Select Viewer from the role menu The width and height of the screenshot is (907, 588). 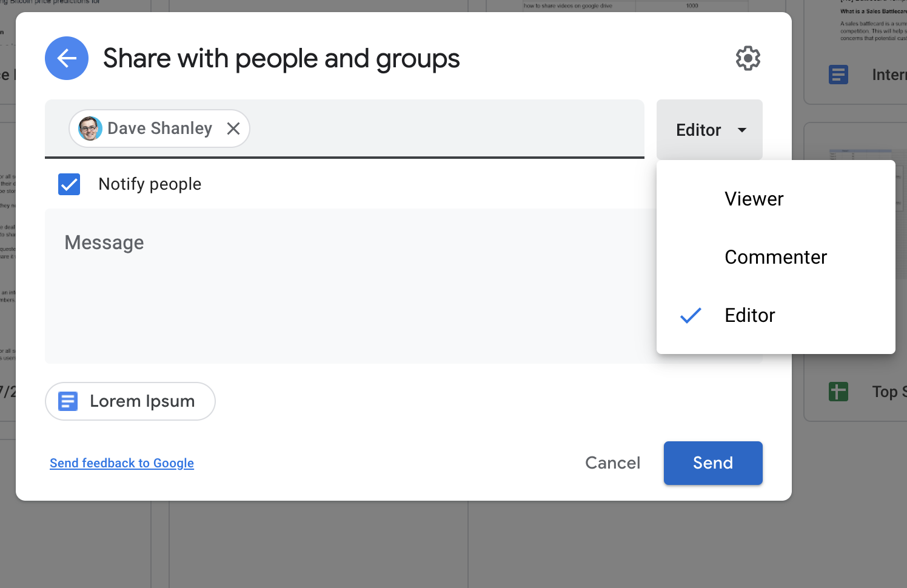[776, 199]
